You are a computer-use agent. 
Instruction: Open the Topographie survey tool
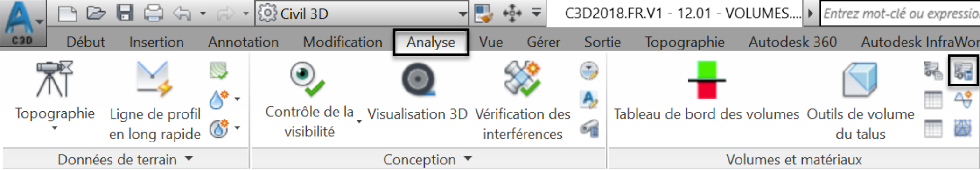click(55, 96)
